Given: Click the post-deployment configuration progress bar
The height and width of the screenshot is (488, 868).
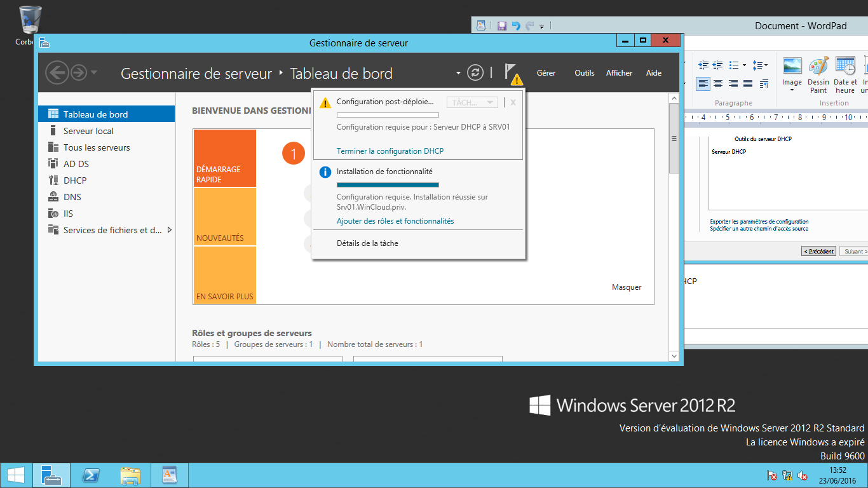Looking at the screenshot, I should tap(388, 115).
